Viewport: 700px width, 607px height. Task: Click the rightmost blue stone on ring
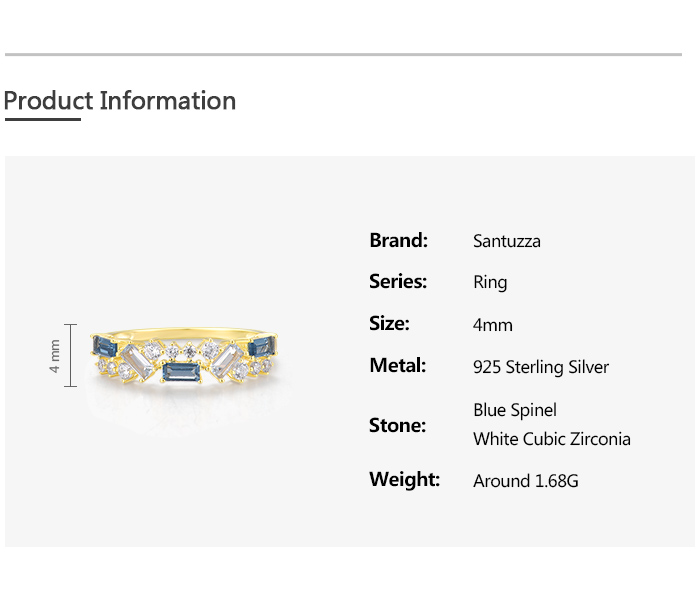[x=262, y=346]
